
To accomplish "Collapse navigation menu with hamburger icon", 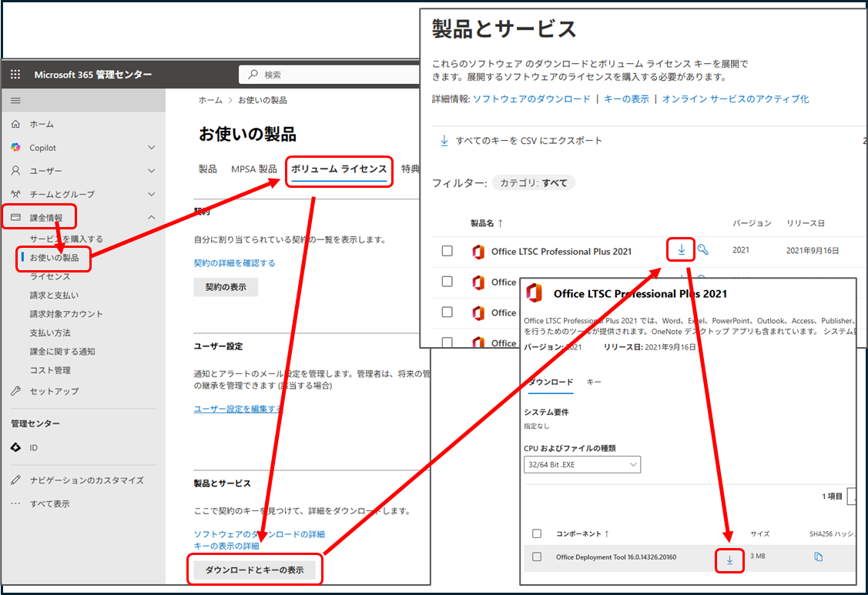I will (x=15, y=101).
